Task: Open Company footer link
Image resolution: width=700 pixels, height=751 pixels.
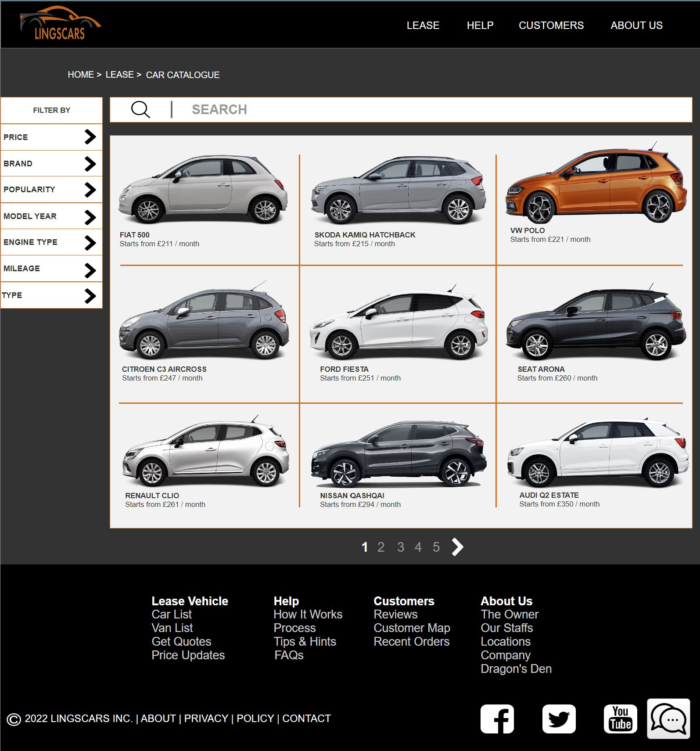Action: (505, 655)
